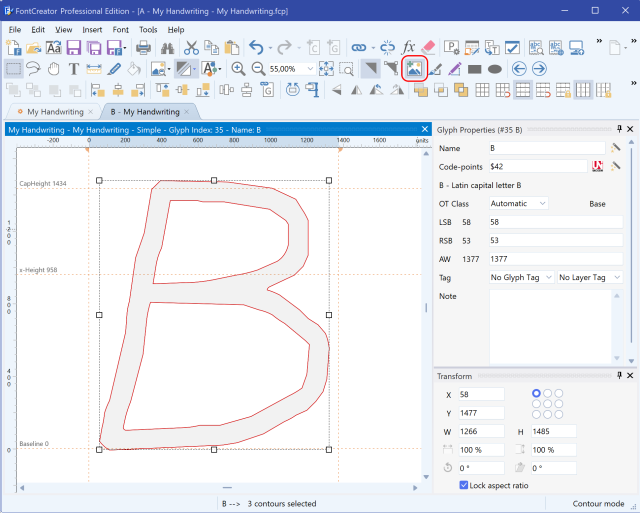Expand the No Glyph Tag dropdown
The height and width of the screenshot is (513, 640).
520,277
